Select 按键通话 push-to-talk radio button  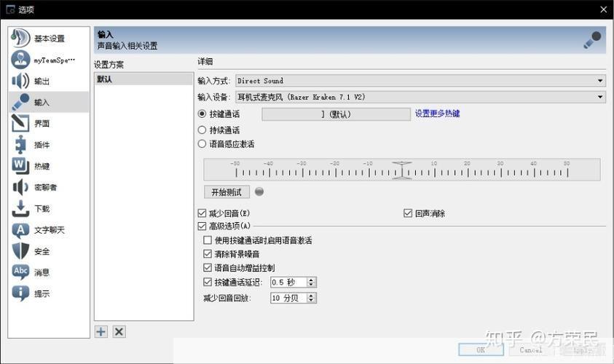(202, 114)
